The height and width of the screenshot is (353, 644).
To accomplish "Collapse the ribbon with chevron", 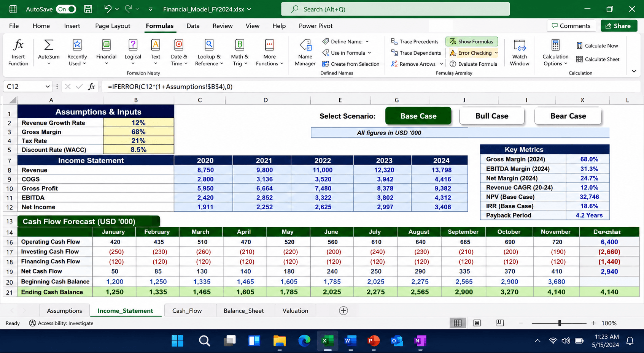I will pyautogui.click(x=634, y=71).
